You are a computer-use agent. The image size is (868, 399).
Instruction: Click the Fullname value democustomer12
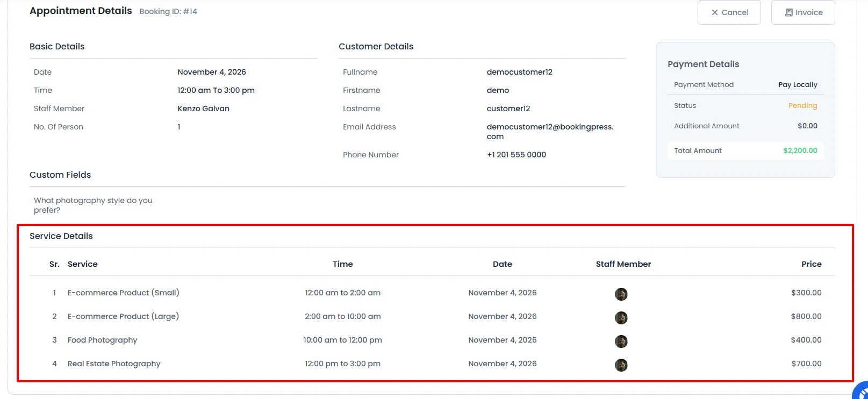point(520,72)
